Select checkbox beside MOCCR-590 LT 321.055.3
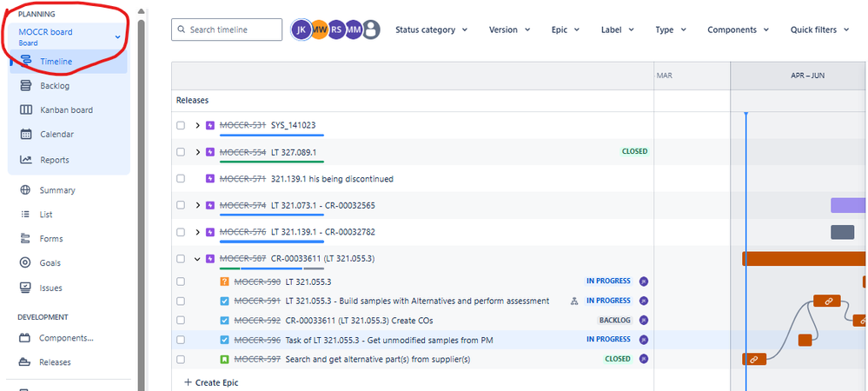This screenshot has height=391, width=868. click(181, 282)
